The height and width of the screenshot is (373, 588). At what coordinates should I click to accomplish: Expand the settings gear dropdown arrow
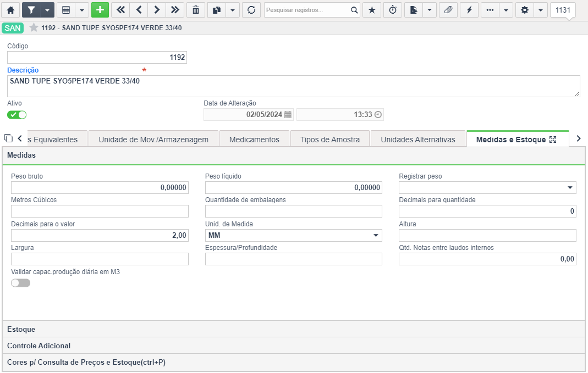[x=541, y=10]
